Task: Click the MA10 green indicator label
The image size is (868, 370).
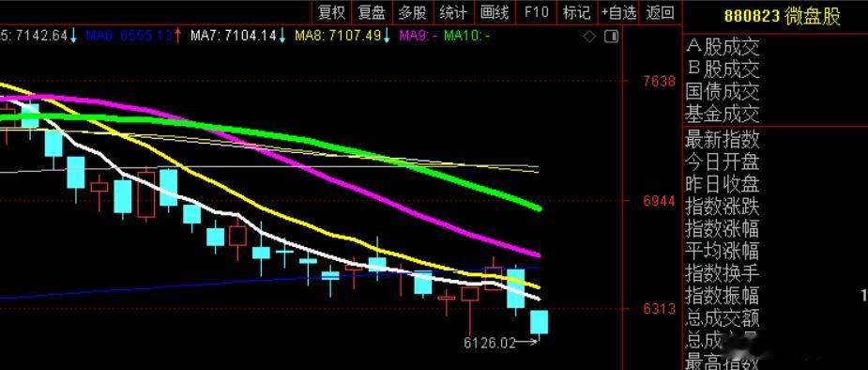Action: [x=467, y=37]
